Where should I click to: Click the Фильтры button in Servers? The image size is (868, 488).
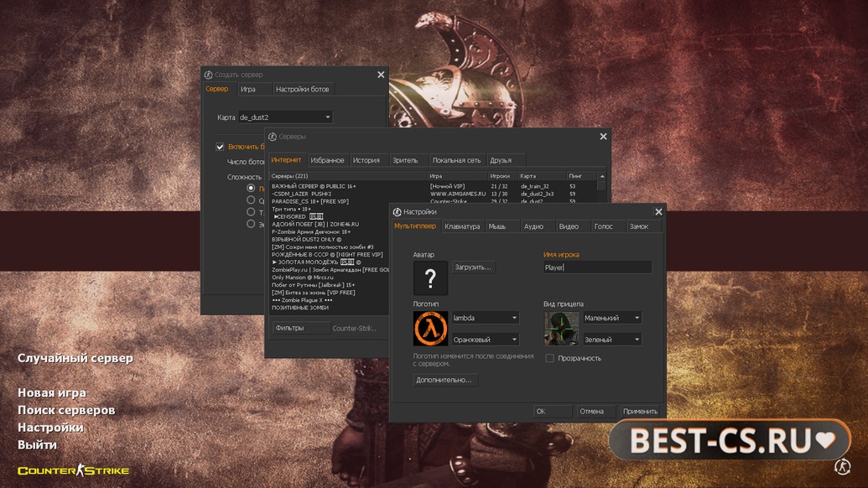pyautogui.click(x=301, y=328)
